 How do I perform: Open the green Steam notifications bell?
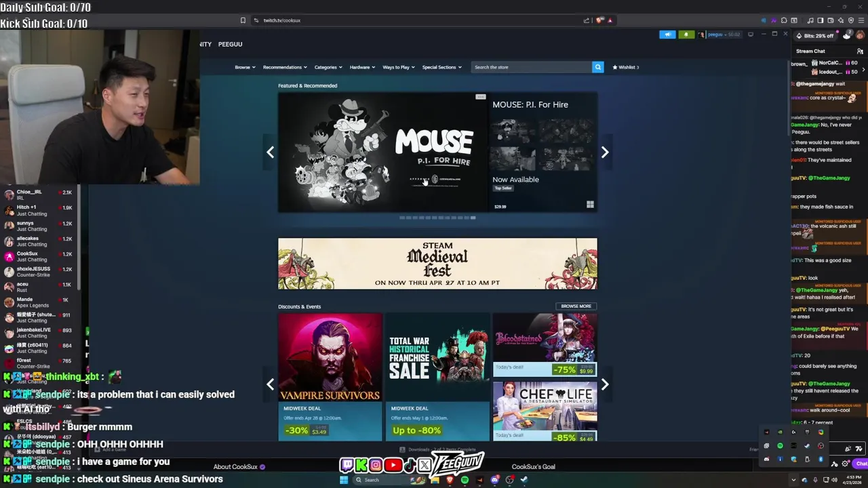coord(686,35)
